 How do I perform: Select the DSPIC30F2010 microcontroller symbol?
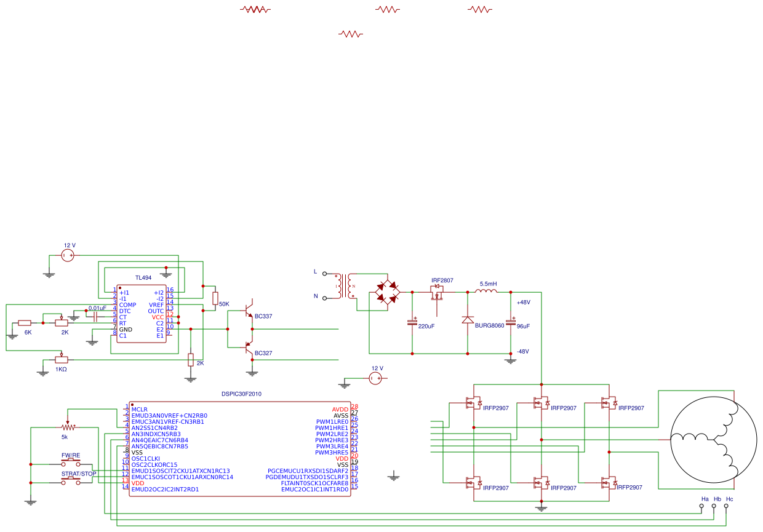(x=240, y=449)
